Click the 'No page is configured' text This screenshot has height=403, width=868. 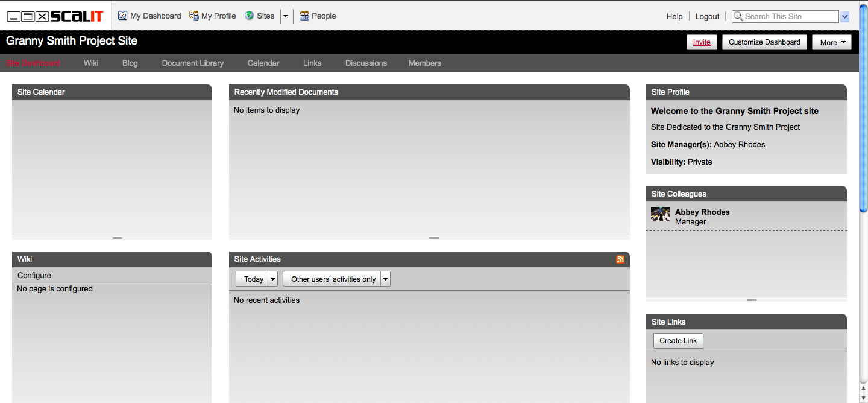pos(55,289)
